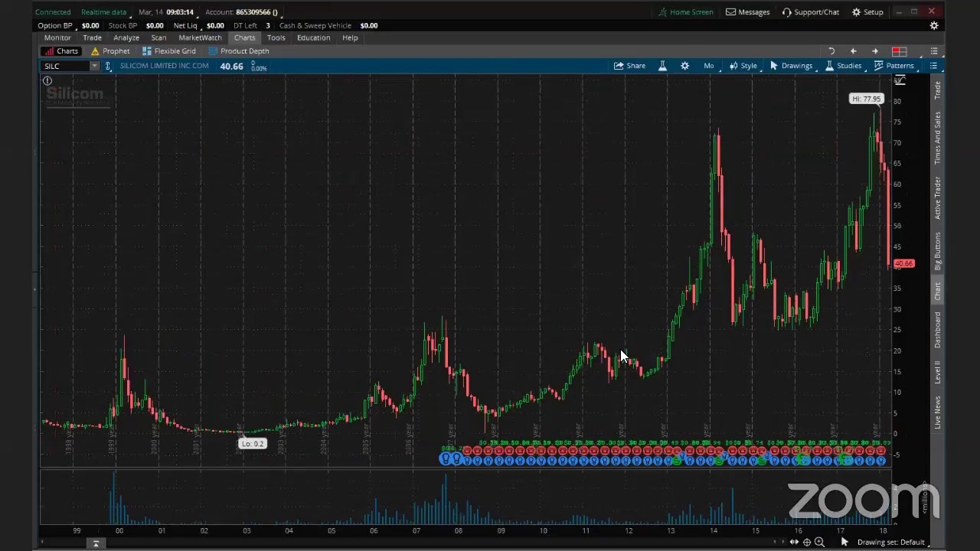Click the red grid layout selector icon
The width and height of the screenshot is (980, 551).
(x=900, y=51)
